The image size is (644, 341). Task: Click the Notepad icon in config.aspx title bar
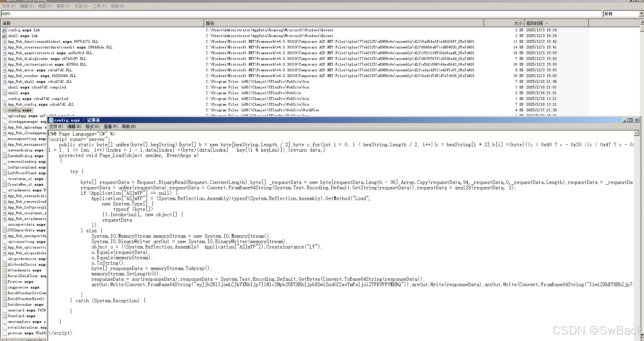pos(51,120)
